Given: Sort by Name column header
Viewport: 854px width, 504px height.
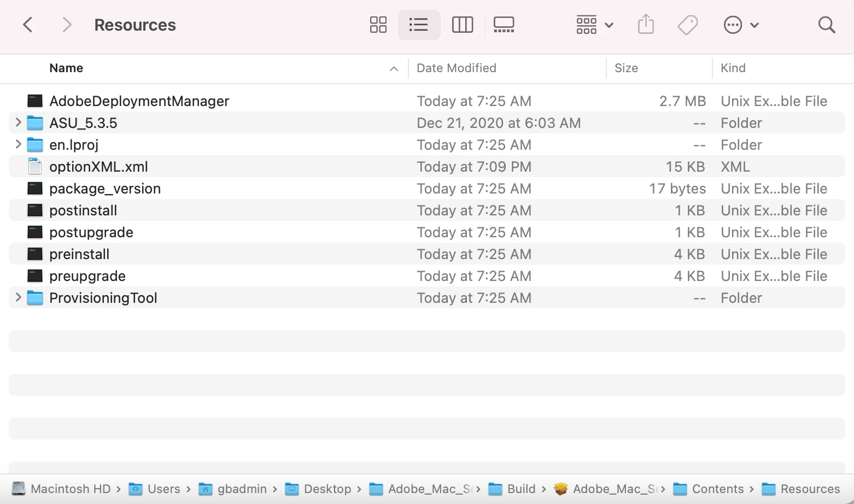Looking at the screenshot, I should point(66,68).
